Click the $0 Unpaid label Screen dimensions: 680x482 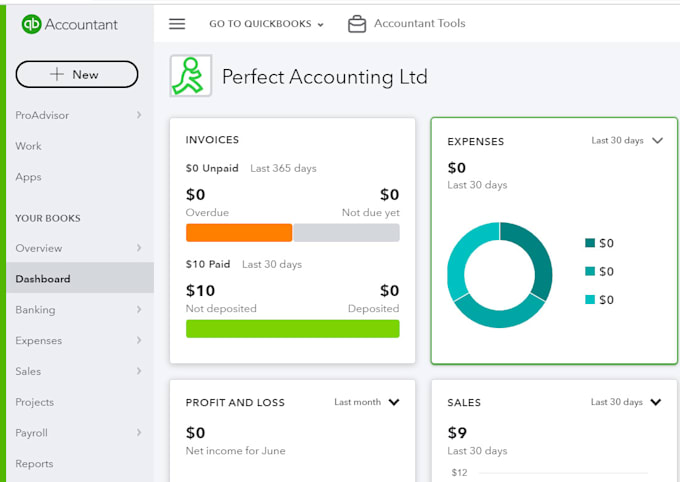[212, 168]
